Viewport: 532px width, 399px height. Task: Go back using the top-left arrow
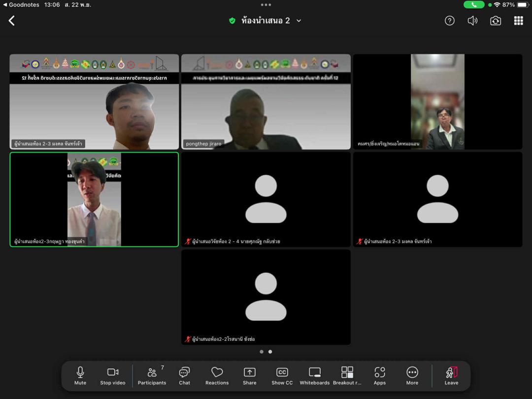[x=12, y=21]
